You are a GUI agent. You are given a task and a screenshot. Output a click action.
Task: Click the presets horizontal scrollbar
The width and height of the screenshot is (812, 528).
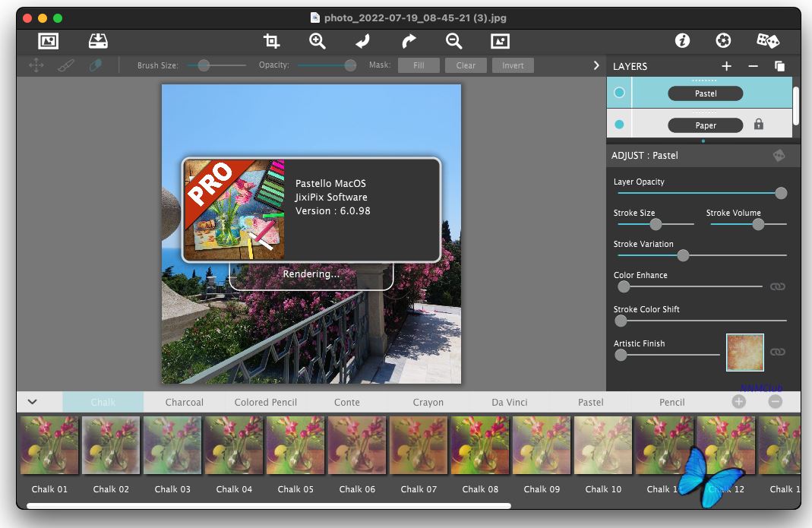coord(269,506)
